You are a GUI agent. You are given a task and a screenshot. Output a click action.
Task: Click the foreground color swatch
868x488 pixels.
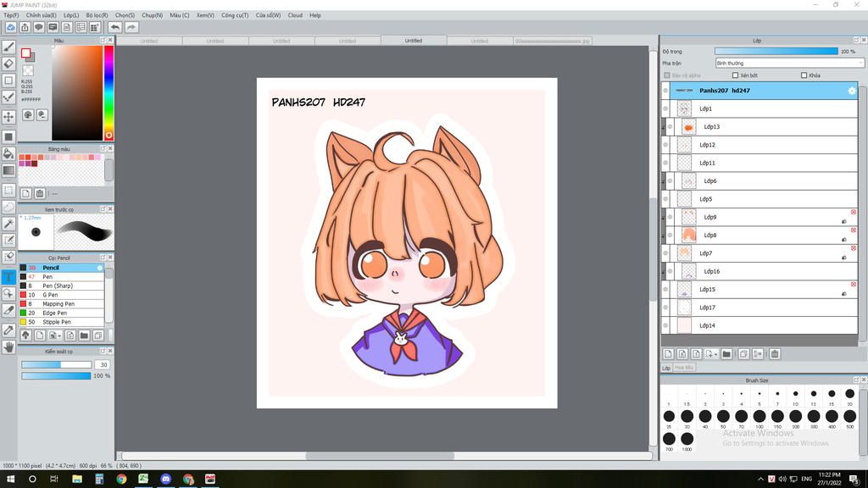[x=25, y=53]
